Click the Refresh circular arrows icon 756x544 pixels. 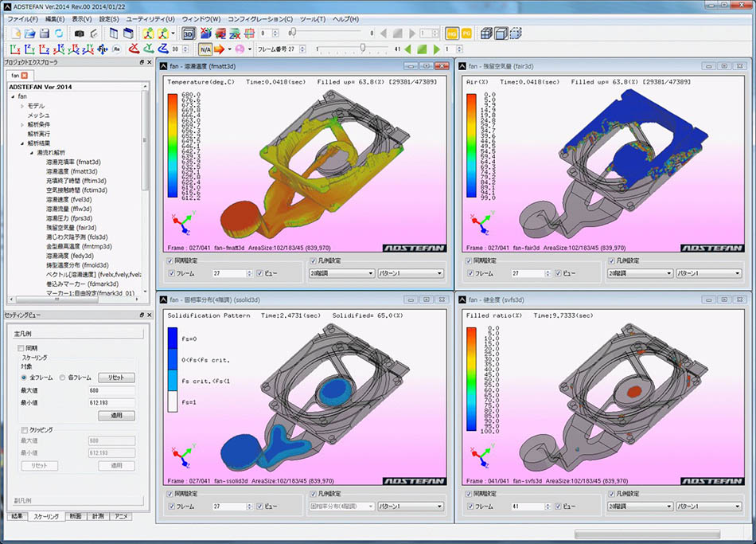point(59,33)
